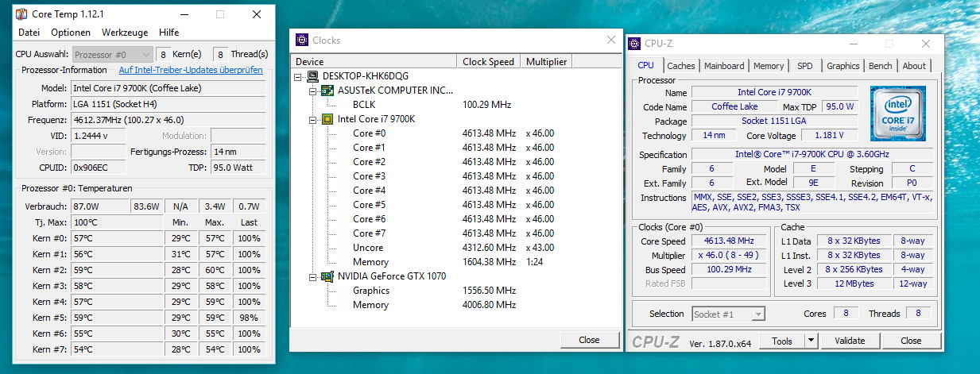Select the Core #3 row in Clocks
Viewport: 980px width, 374px height.
[x=456, y=176]
